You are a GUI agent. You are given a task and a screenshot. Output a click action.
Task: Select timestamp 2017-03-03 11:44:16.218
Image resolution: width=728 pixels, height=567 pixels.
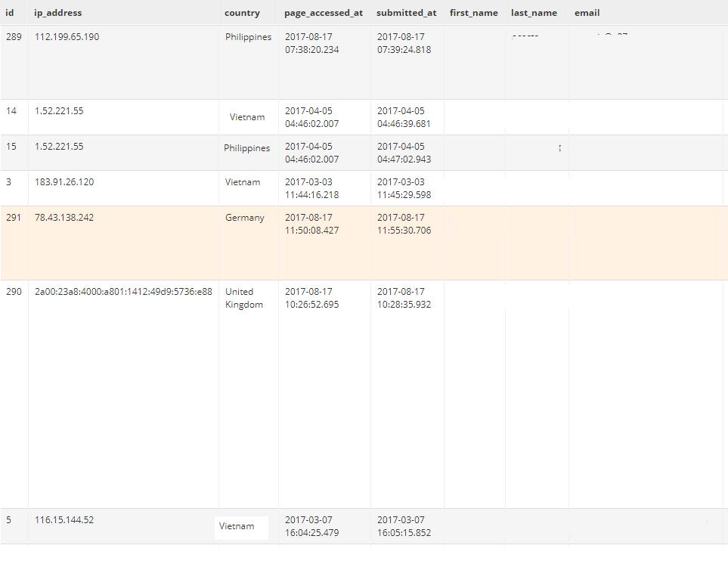tap(324, 188)
